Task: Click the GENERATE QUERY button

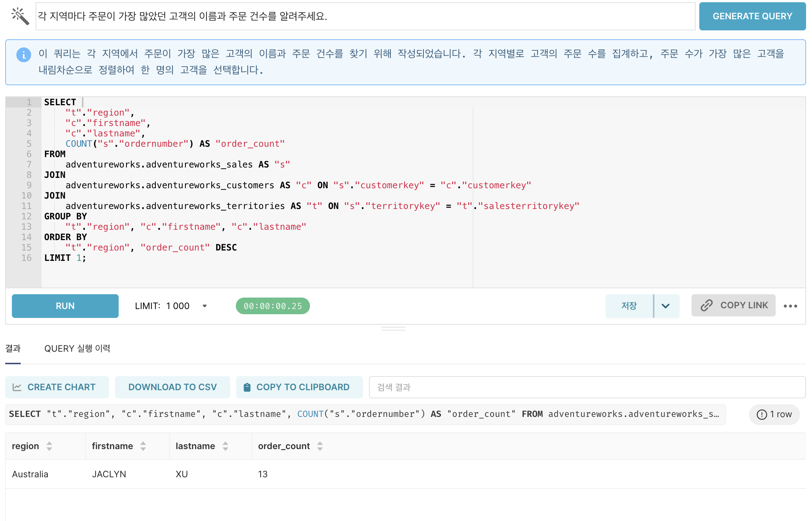Action: [752, 16]
